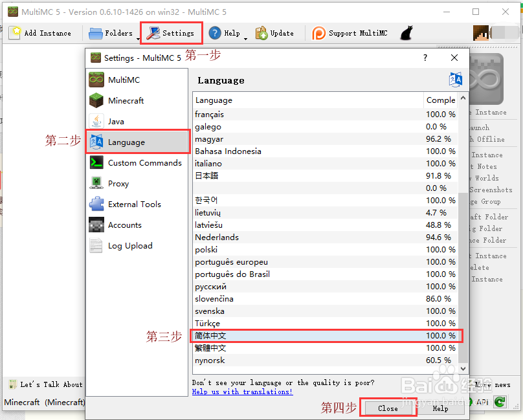Screen dimensions: 523x420
Task: Click the Help button in Settings dialog
Action: point(440,408)
